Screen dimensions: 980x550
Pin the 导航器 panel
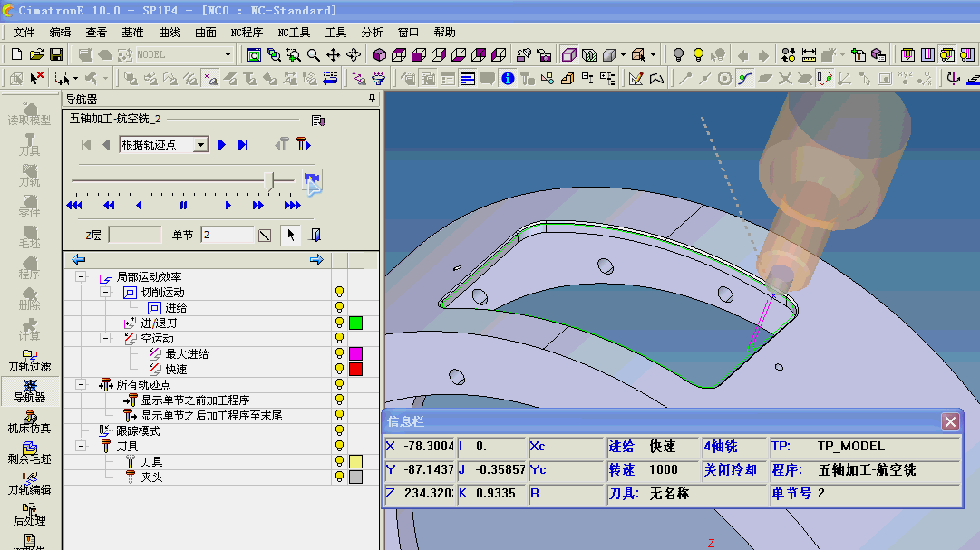pyautogui.click(x=372, y=99)
